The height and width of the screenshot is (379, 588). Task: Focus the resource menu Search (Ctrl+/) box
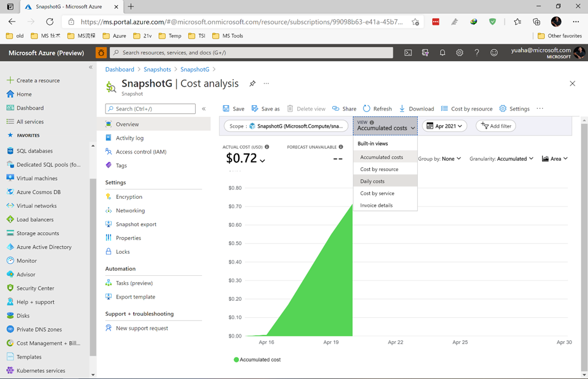(x=150, y=109)
